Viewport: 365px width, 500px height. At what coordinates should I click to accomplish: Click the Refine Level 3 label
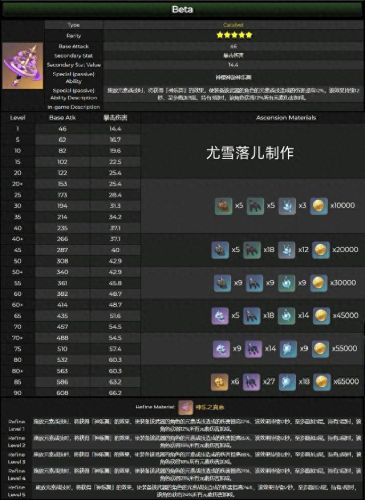pos(17,458)
